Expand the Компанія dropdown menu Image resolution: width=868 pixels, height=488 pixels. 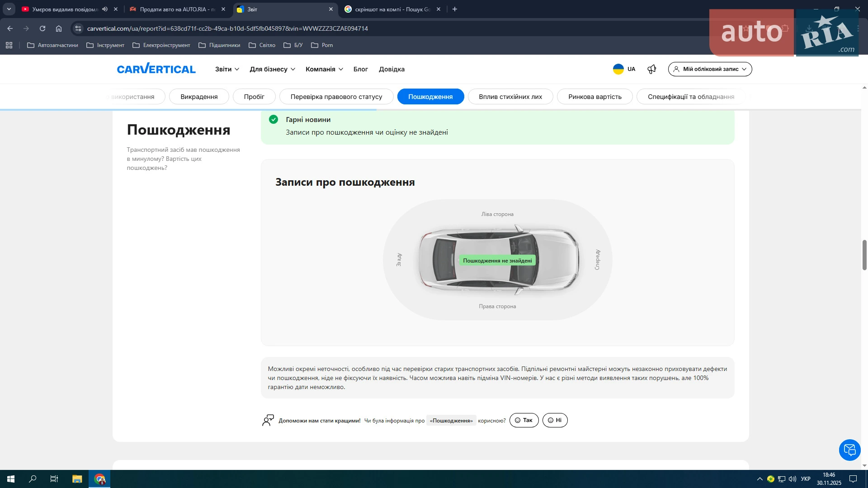(x=324, y=69)
